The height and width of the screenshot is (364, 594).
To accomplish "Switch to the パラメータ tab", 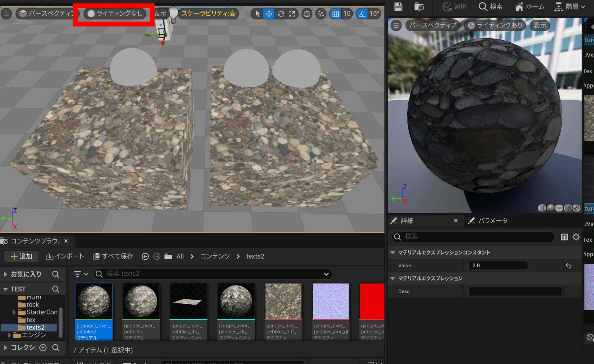I will (493, 221).
